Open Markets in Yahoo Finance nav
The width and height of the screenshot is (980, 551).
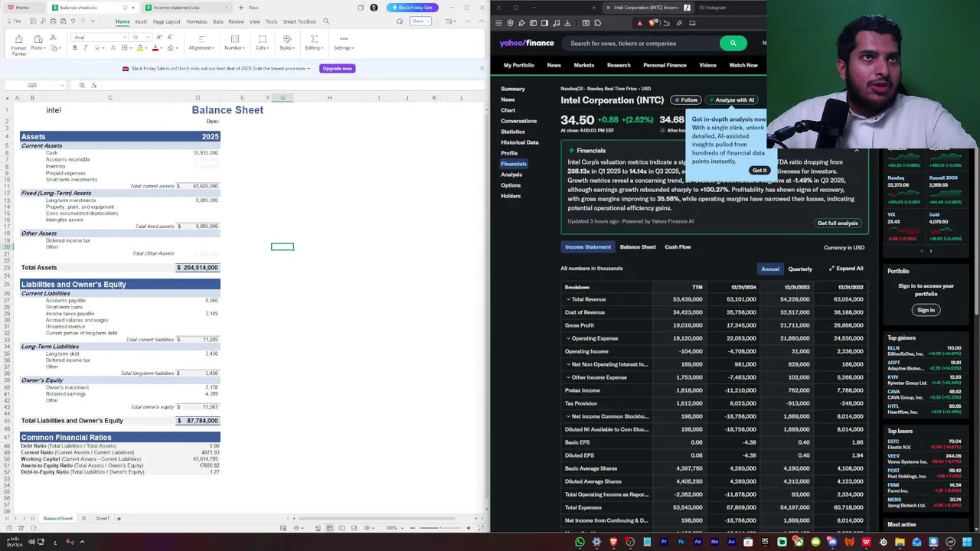pos(584,65)
